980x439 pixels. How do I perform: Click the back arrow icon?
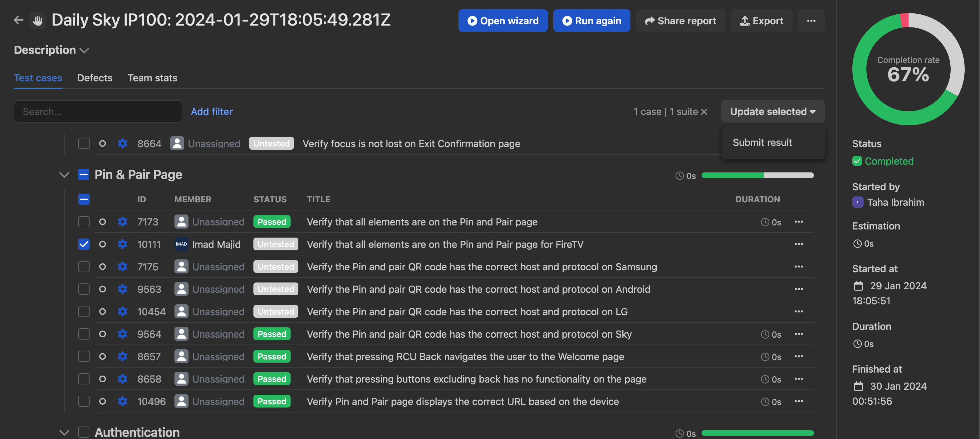(x=18, y=20)
